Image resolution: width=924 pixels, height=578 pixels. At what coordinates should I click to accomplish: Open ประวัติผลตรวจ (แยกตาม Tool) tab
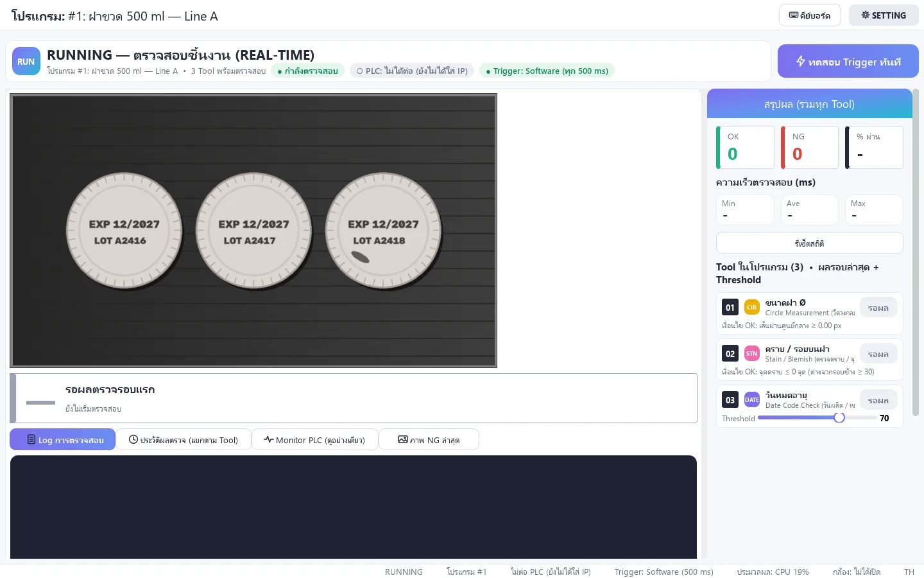click(x=184, y=440)
